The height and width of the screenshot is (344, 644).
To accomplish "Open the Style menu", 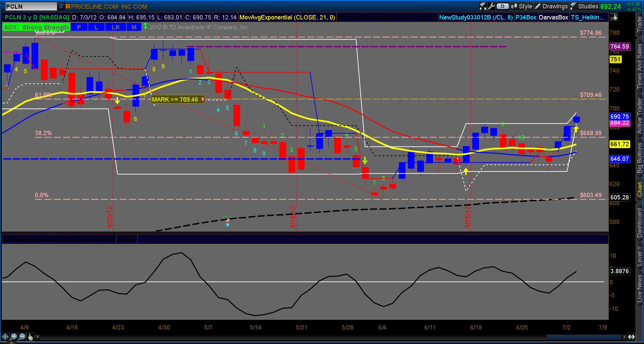I will [522, 6].
